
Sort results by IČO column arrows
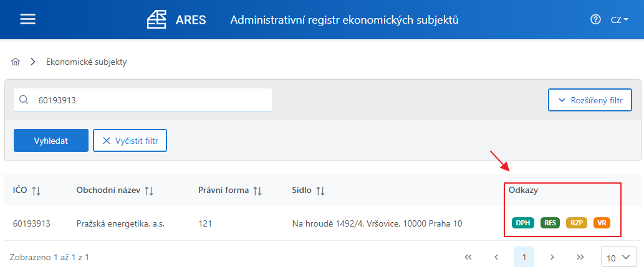[36, 190]
